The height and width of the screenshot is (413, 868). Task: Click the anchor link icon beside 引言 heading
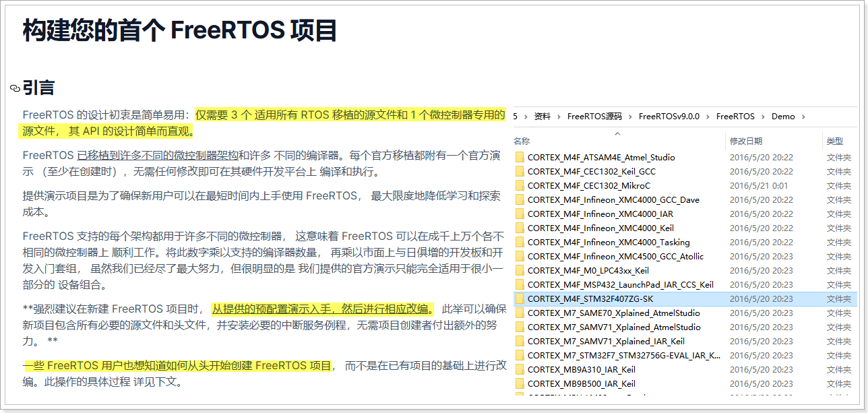coord(15,88)
